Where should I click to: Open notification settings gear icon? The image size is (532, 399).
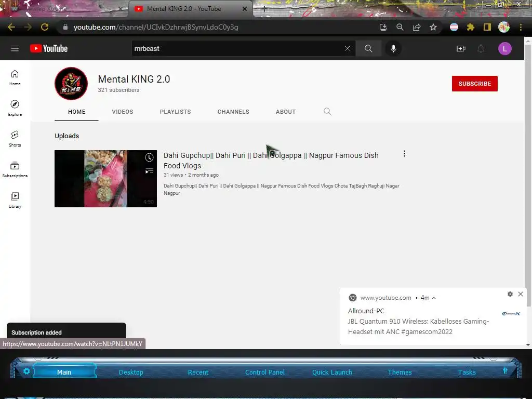click(x=510, y=294)
